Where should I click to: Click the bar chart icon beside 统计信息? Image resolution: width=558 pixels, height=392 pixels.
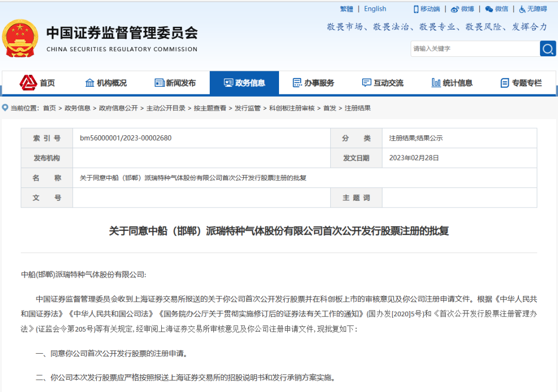click(x=436, y=83)
